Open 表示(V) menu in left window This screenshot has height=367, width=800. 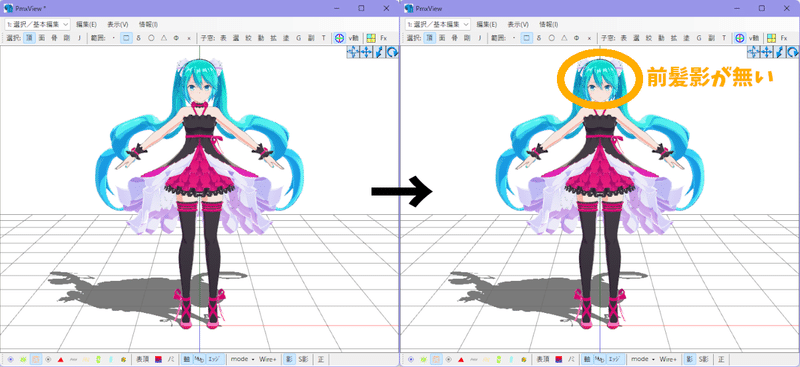[118, 24]
